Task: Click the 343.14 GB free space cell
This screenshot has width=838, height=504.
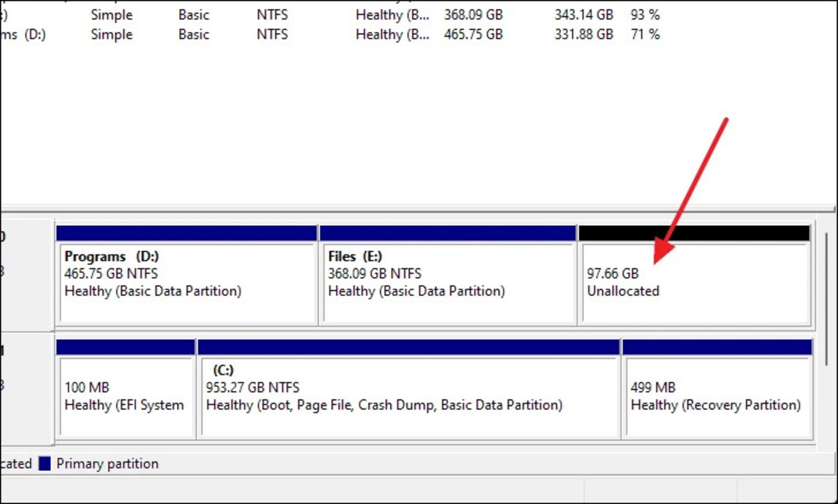Action: [584, 15]
